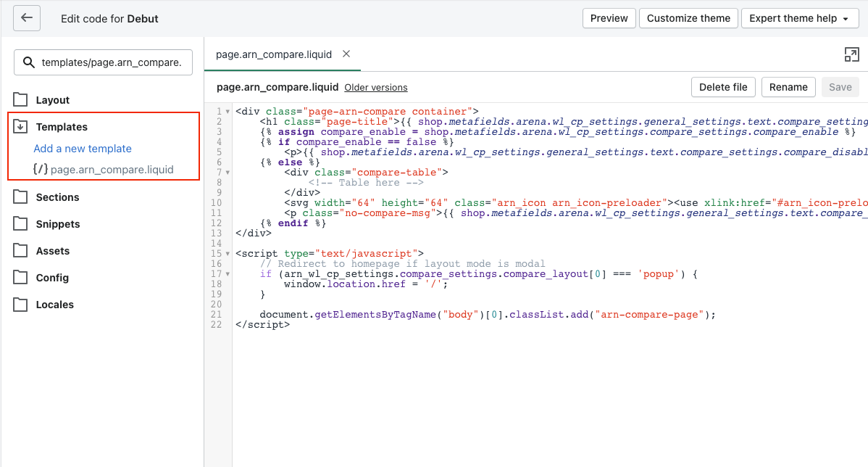Expand the Sections folder
This screenshot has height=467, width=868.
click(57, 197)
